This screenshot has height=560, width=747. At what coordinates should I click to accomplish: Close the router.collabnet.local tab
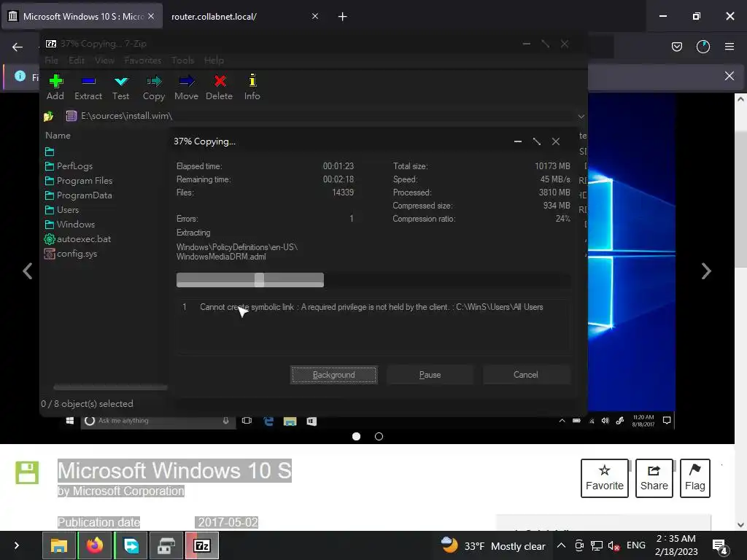[x=315, y=17]
